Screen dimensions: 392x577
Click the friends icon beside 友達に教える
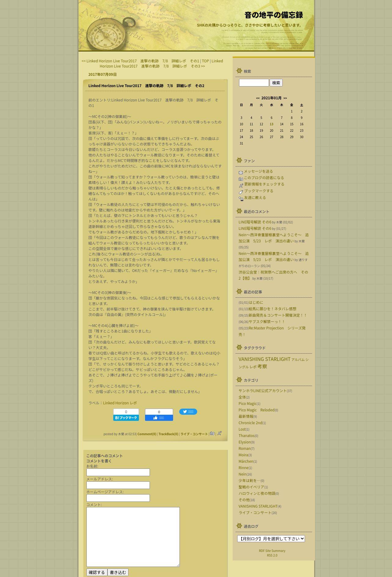pos(241,199)
